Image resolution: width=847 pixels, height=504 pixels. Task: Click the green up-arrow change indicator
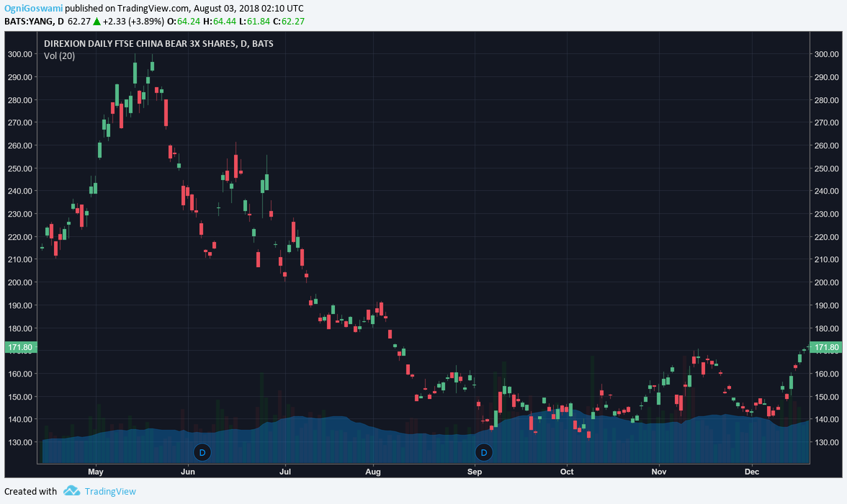97,22
